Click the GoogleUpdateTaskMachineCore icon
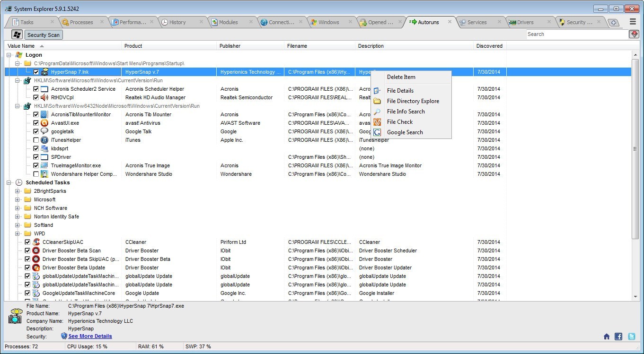Viewport: 644px width, 354px height. (x=36, y=293)
